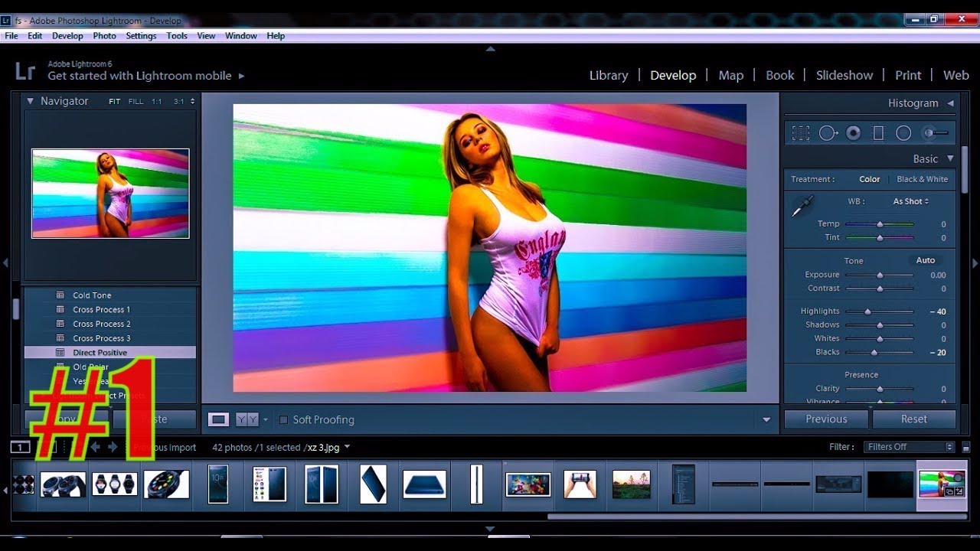Click the Blacks slider handle
Screen dimensions: 980x551
[874, 352]
